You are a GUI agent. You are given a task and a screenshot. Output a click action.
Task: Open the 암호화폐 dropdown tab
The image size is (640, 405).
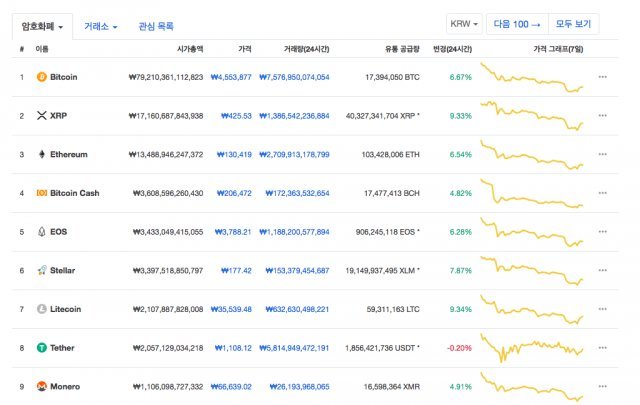tap(40, 26)
